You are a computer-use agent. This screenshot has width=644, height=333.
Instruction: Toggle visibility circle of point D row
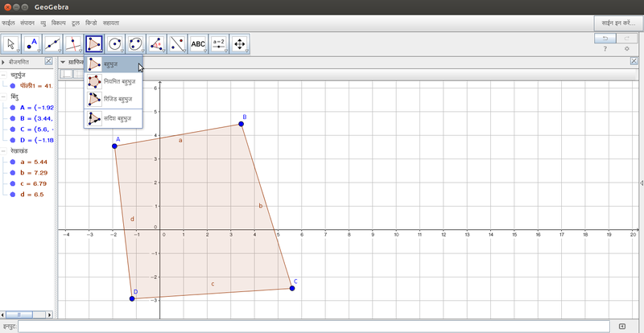pos(12,141)
